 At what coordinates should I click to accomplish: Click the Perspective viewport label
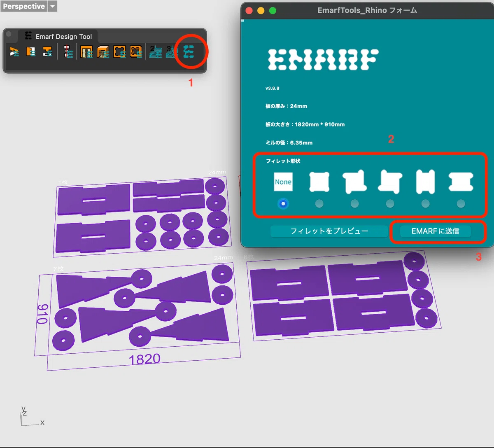click(x=23, y=6)
